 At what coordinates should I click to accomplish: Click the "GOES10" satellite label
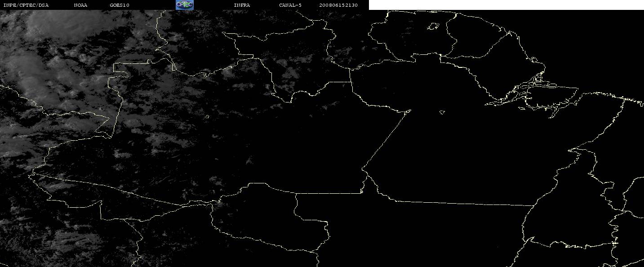[x=120, y=5]
